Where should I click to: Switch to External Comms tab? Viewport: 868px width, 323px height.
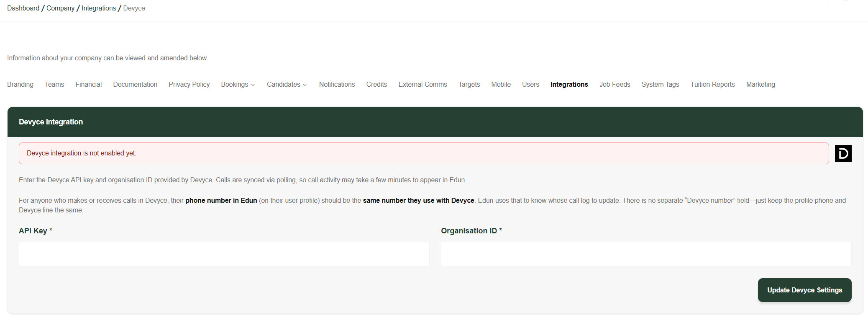click(x=422, y=85)
